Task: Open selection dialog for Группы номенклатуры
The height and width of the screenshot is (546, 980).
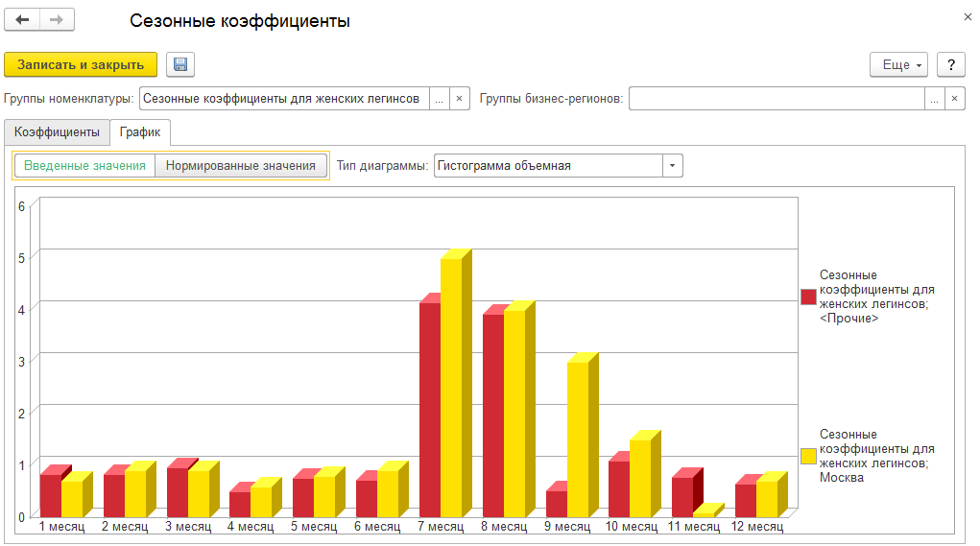Action: point(439,99)
